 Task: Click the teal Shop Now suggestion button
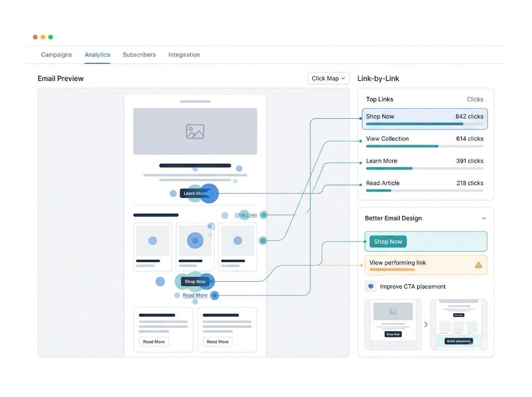388,242
